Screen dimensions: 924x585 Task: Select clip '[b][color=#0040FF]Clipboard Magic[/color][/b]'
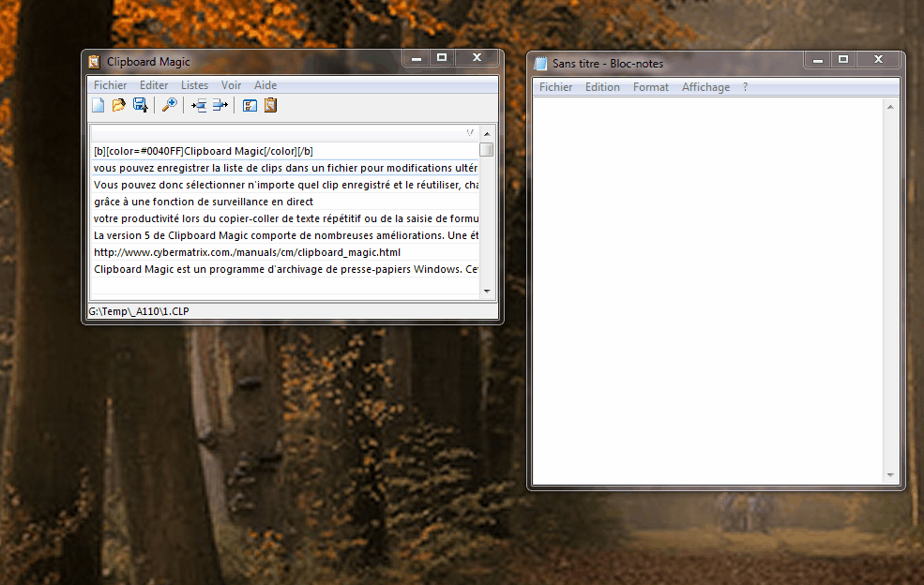pos(284,151)
